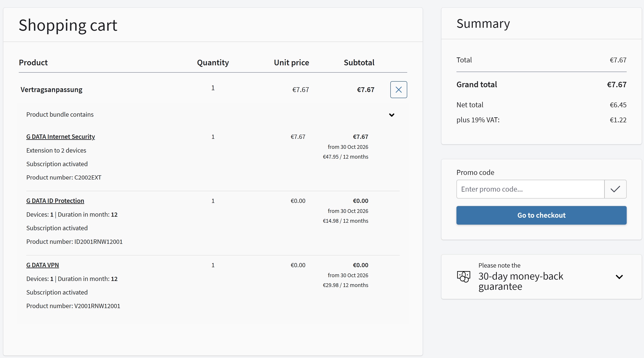Image resolution: width=644 pixels, height=358 pixels.
Task: Click the Unit price column header
Action: click(x=291, y=63)
